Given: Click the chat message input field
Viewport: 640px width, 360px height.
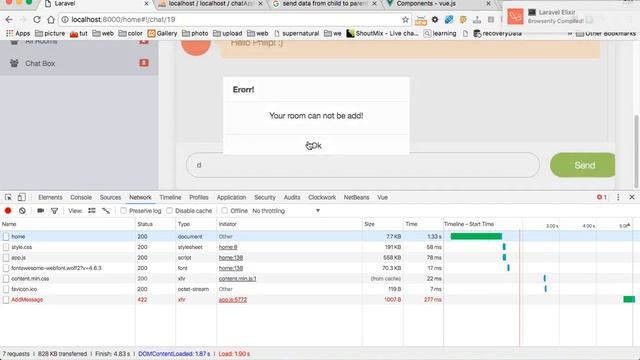Looking at the screenshot, I should point(362,165).
